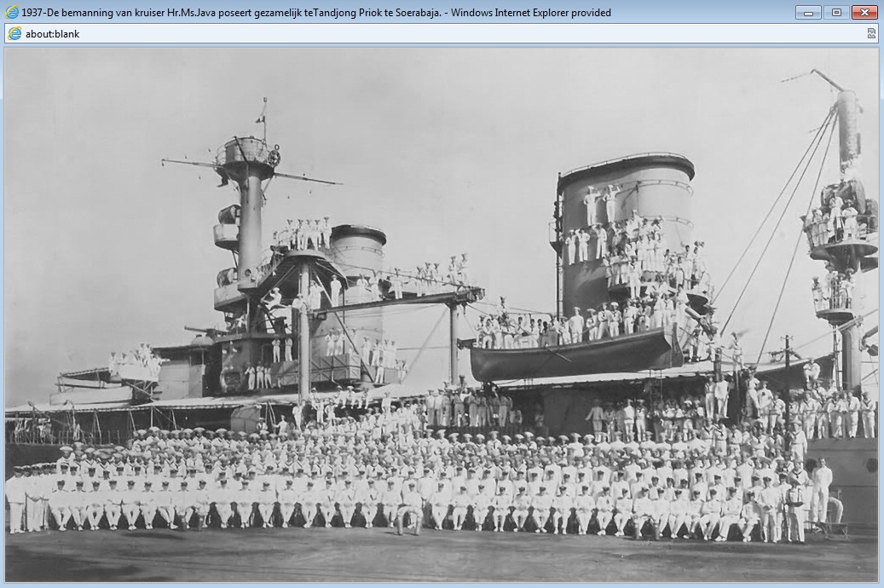Maximize the Internet Explorer window
Viewport: 884px width, 588px height.
(x=836, y=13)
